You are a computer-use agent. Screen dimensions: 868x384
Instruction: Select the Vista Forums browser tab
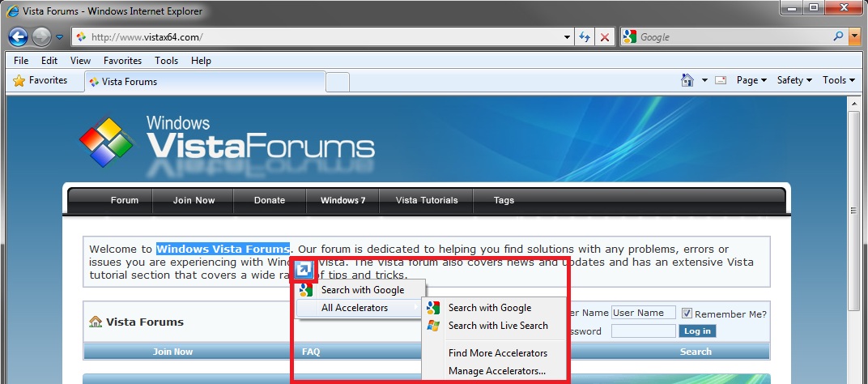204,82
